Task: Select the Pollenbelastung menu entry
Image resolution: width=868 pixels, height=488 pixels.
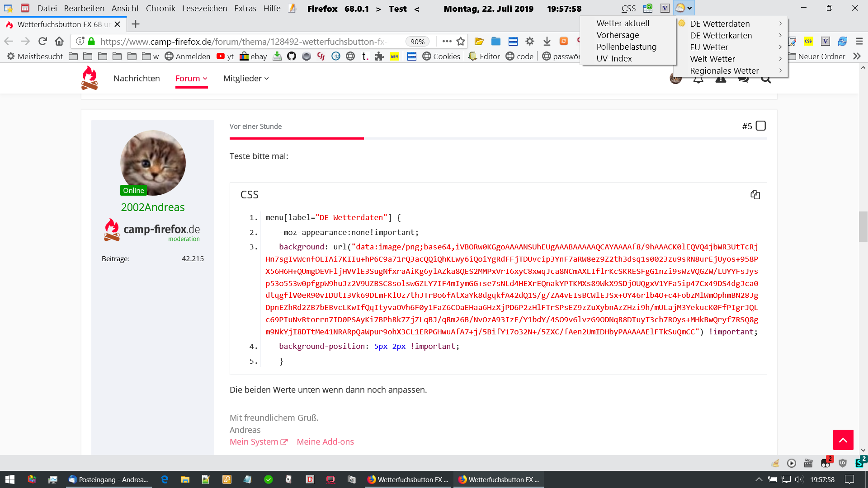Action: coord(626,47)
